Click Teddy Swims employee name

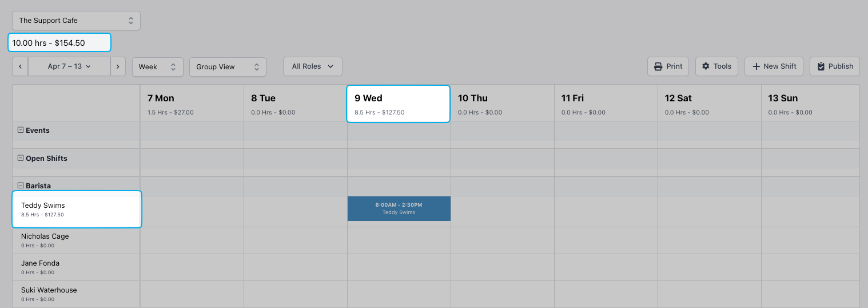pos(43,206)
